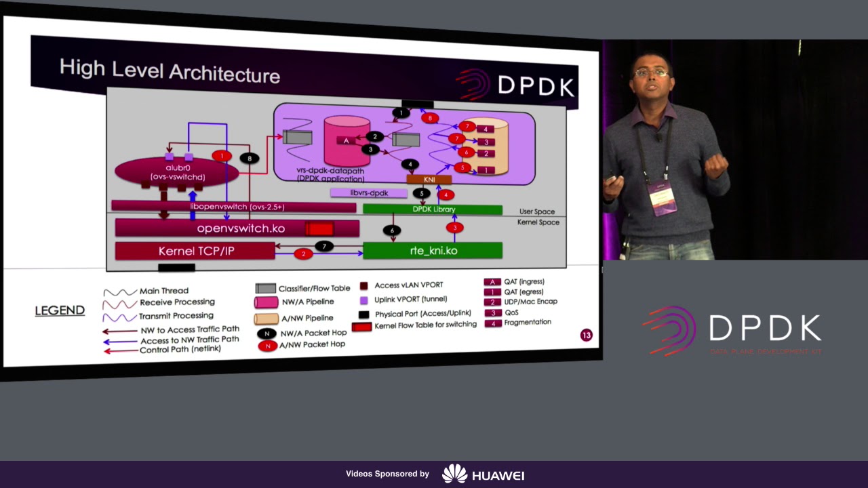Click the 'Videos Sponsored by' text
Image resolution: width=868 pixels, height=488 pixels.
coord(387,474)
